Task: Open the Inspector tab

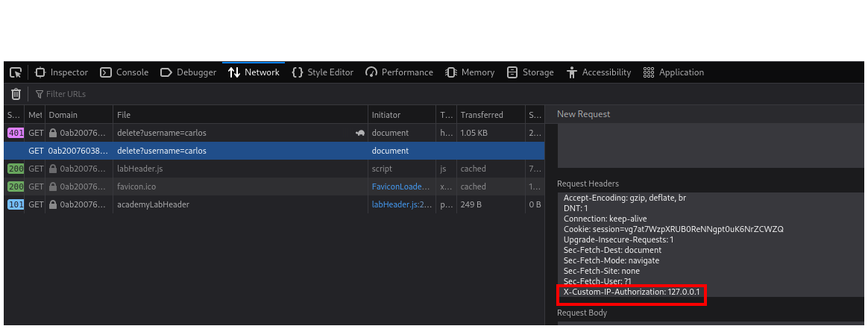Action: click(x=62, y=72)
